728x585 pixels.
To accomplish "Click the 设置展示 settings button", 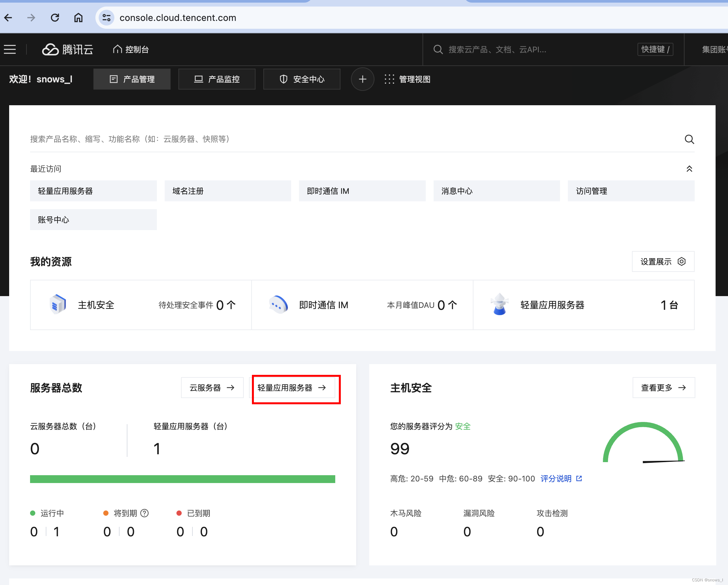I will 663,261.
